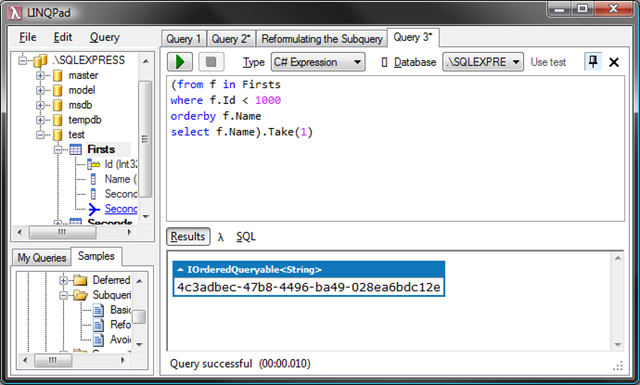This screenshot has height=385, width=640.
Task: Click the LINQPad lambda logo in title bar
Action: 15,13
